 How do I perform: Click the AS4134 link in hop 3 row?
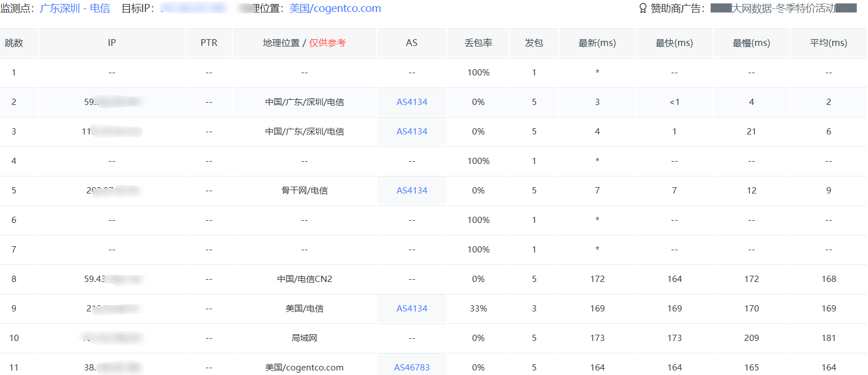[x=412, y=132]
